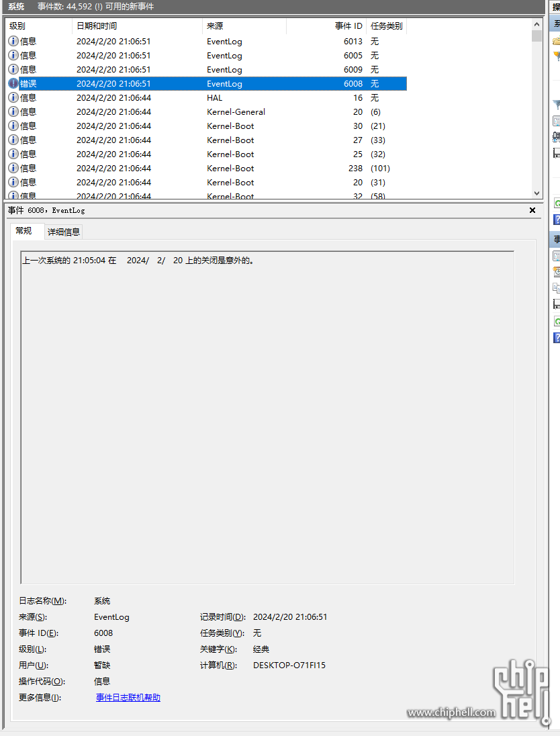The width and height of the screenshot is (560, 736).
Task: Click the info icon on the HAL event row
Action: click(13, 98)
